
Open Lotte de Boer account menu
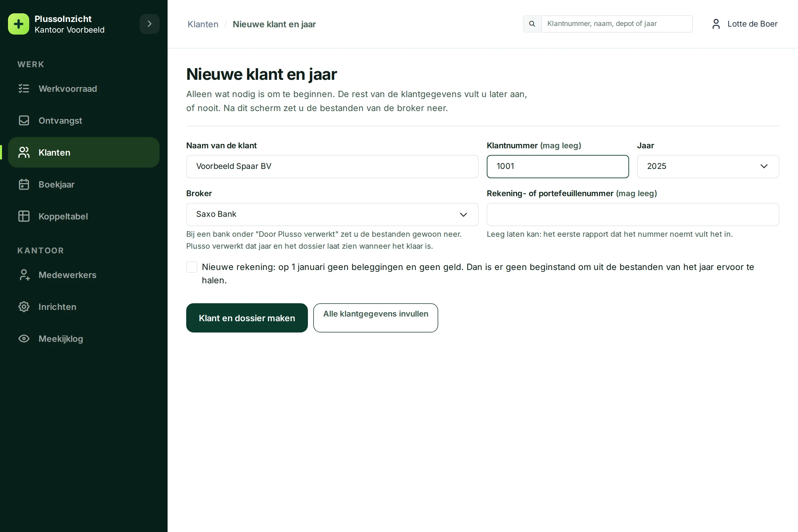pyautogui.click(x=744, y=24)
